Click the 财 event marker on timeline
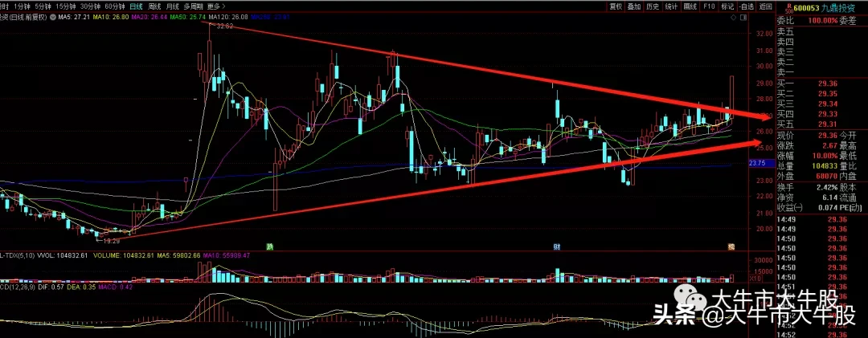 pos(557,246)
